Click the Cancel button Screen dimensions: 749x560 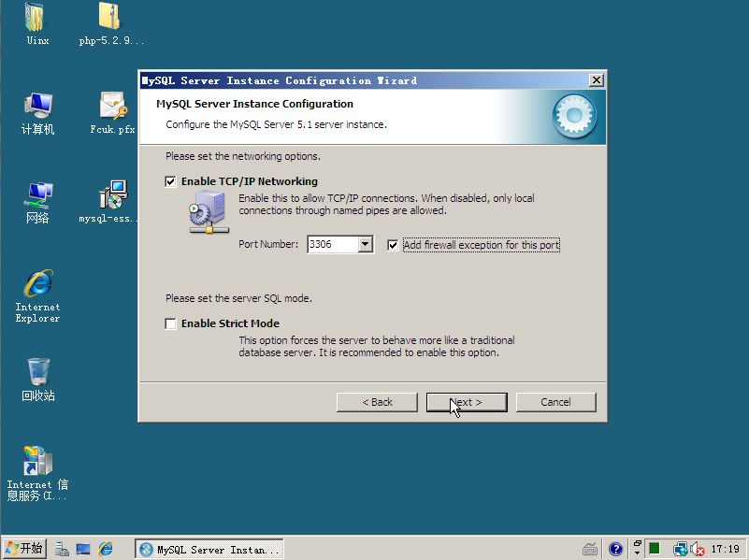(x=556, y=402)
